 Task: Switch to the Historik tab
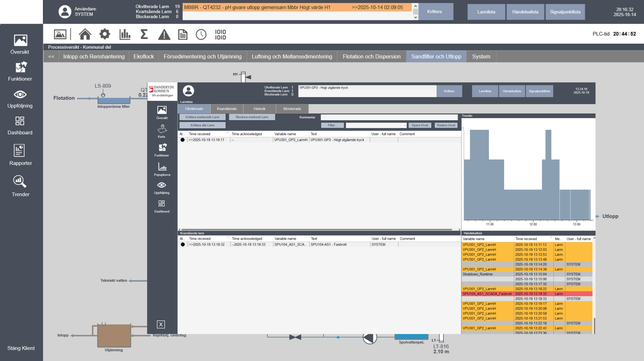click(259, 109)
